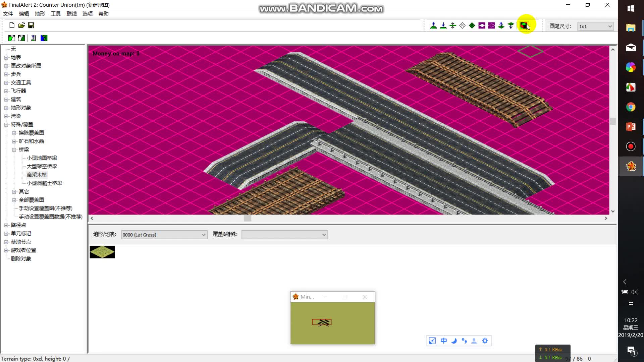The width and height of the screenshot is (644, 362).
Task: Collapse the 特殊/覆盖 tree node
Action: [6, 125]
